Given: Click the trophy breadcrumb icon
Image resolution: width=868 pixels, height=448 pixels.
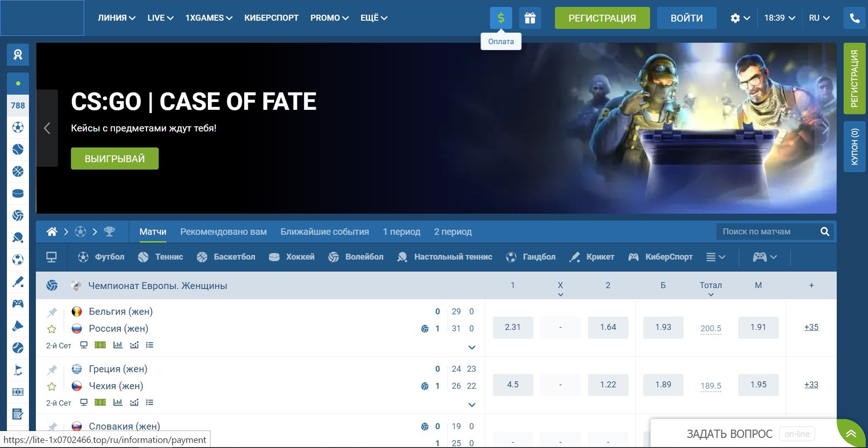Looking at the screenshot, I should (x=109, y=232).
